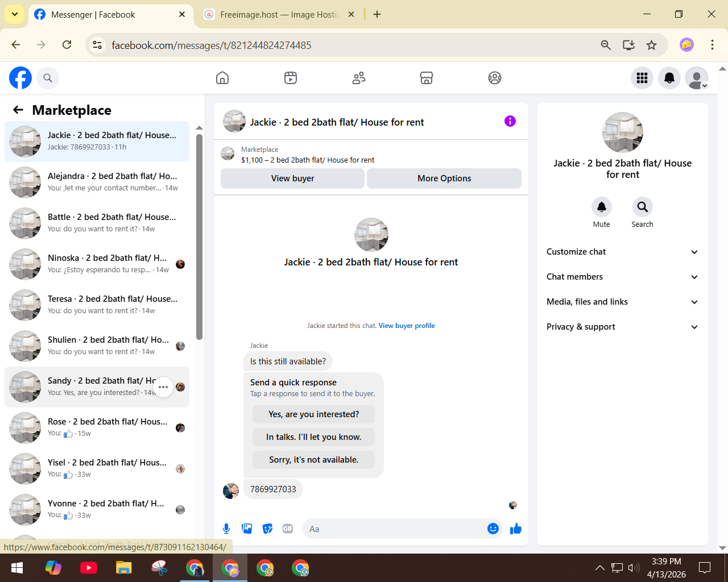728x582 pixels.
Task: Open Yvonne conversation in chat list
Action: pyautogui.click(x=97, y=510)
